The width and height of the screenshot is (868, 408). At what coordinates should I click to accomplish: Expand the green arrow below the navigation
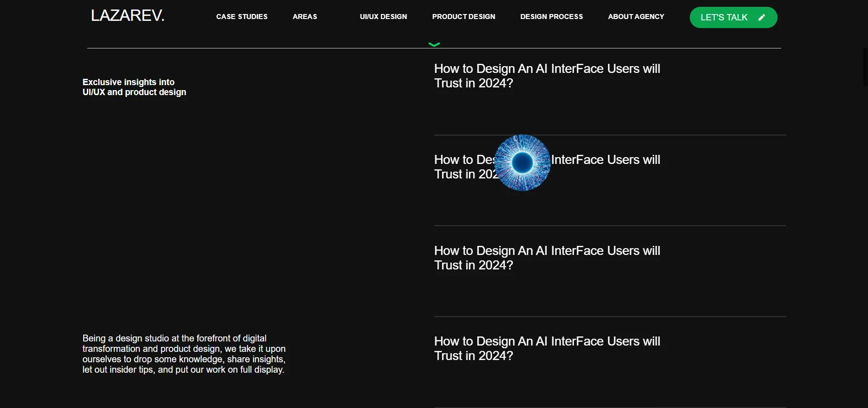click(434, 44)
